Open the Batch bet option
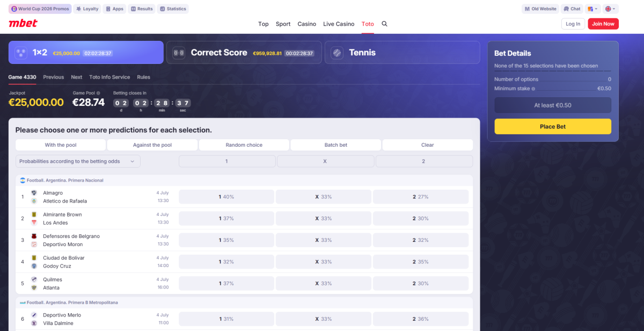The width and height of the screenshot is (644, 331). point(336,145)
